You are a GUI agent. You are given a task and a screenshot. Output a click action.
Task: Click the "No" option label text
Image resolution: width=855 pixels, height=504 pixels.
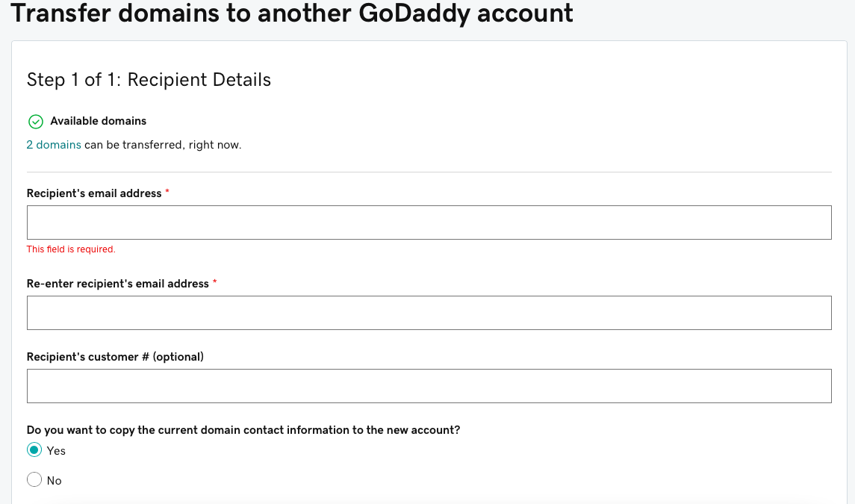[x=54, y=481]
